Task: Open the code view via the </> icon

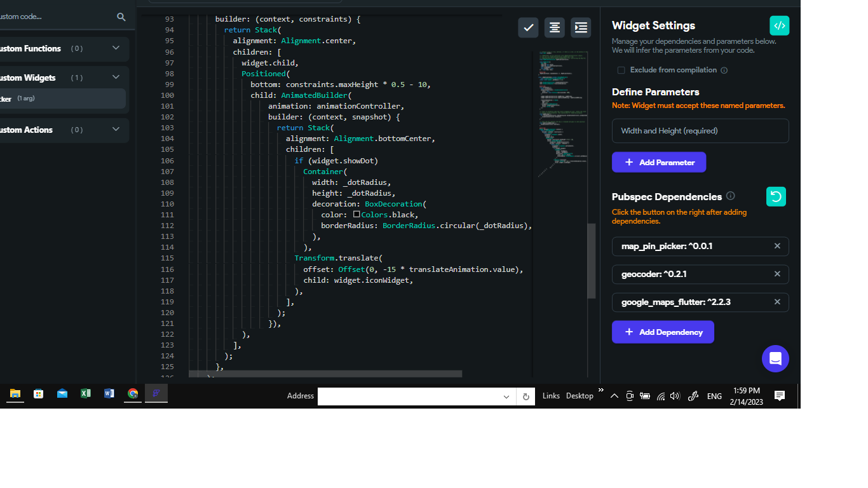Action: (x=780, y=25)
